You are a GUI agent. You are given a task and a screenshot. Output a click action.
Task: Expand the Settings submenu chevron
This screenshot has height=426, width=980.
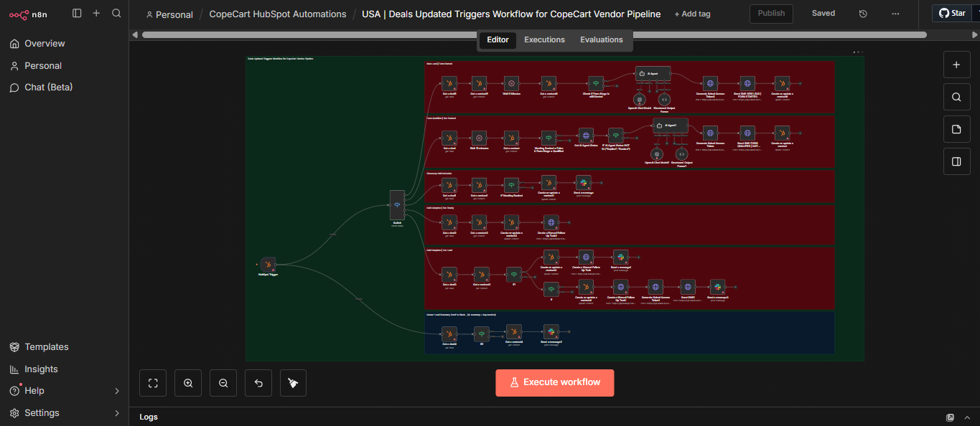(117, 413)
